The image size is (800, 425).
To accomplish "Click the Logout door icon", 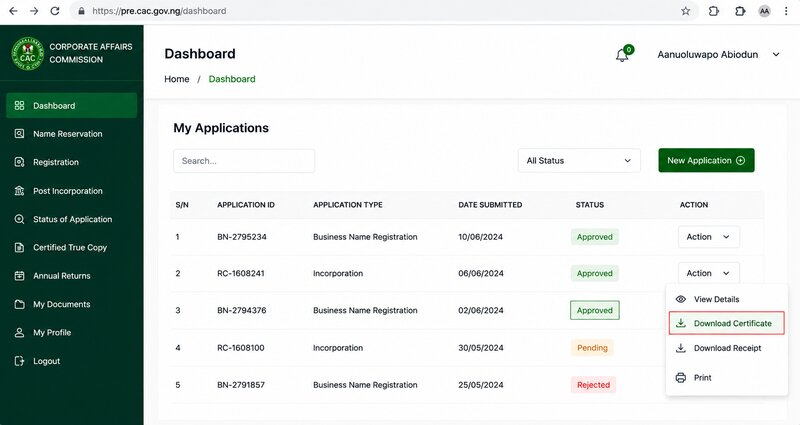I will click(19, 361).
